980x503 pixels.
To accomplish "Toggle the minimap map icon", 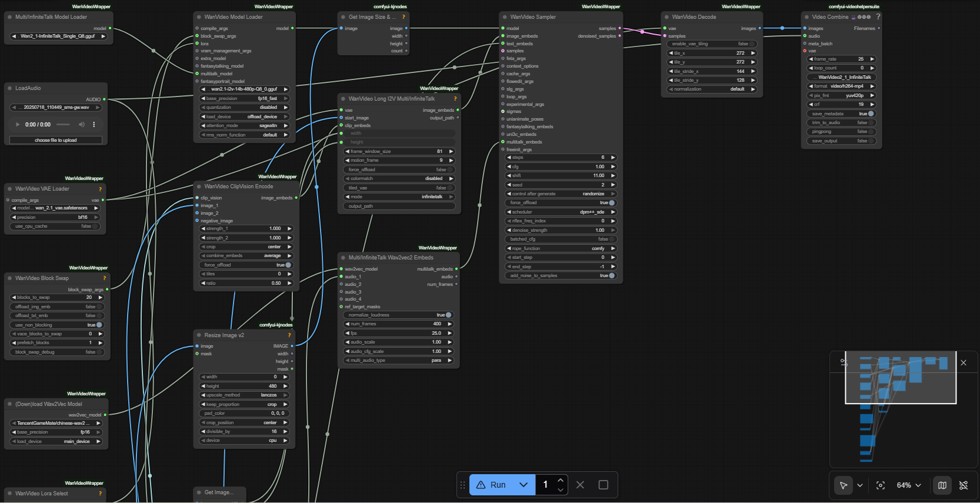I will (942, 485).
